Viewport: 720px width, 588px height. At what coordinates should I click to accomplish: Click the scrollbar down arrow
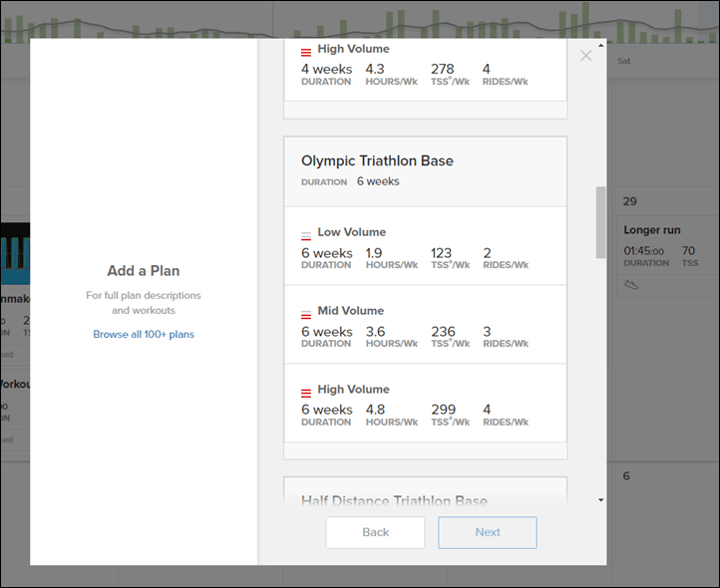[x=600, y=500]
